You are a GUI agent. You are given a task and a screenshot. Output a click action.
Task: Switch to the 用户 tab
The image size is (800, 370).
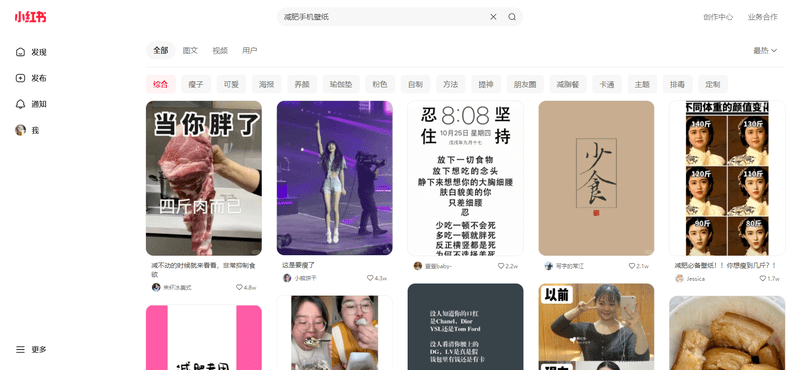(249, 51)
